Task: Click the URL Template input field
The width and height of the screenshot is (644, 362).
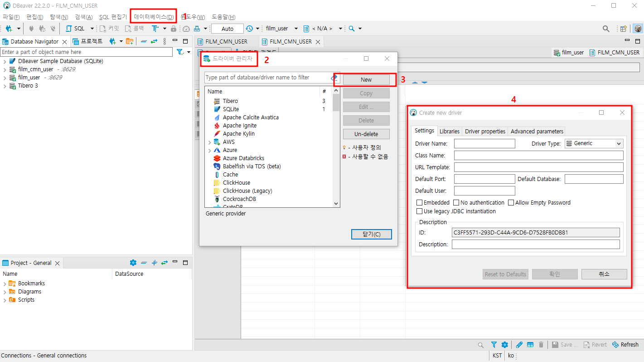Action: click(538, 167)
